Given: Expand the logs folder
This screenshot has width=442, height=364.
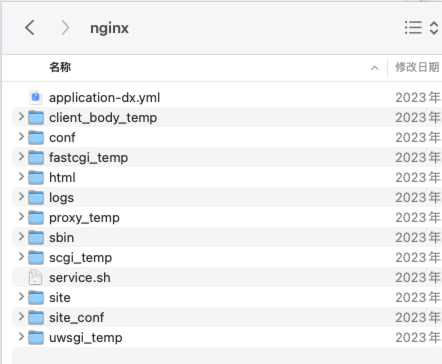Looking at the screenshot, I should pyautogui.click(x=21, y=197).
